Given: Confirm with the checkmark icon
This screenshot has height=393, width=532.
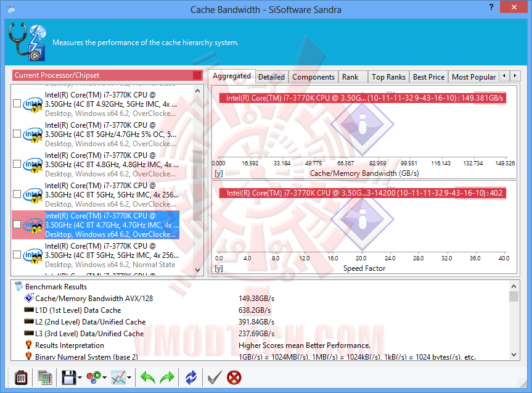Looking at the screenshot, I should point(215,378).
